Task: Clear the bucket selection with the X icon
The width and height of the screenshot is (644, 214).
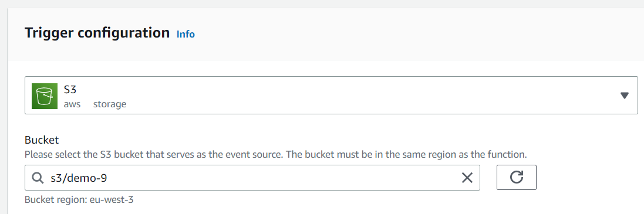Action: click(467, 178)
